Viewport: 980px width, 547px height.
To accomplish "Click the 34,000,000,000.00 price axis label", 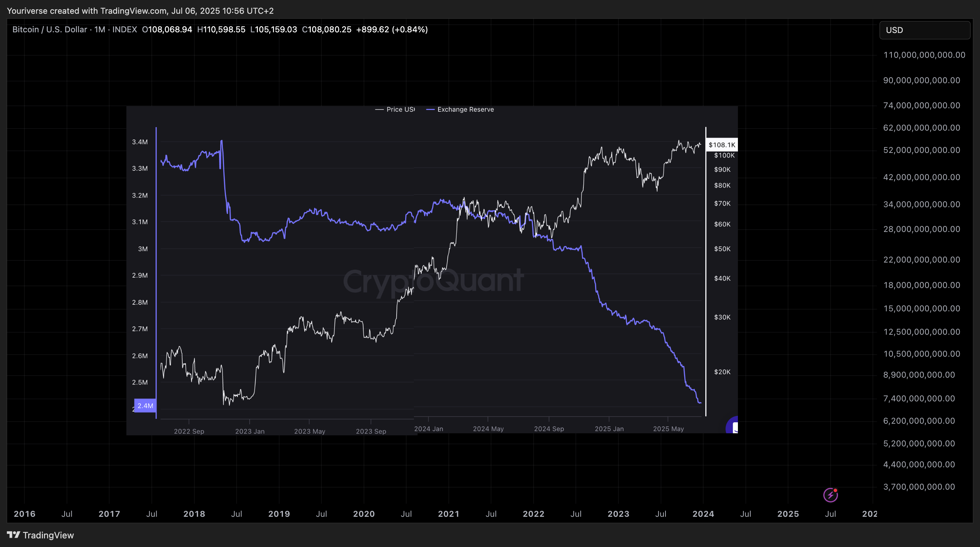I will click(921, 204).
